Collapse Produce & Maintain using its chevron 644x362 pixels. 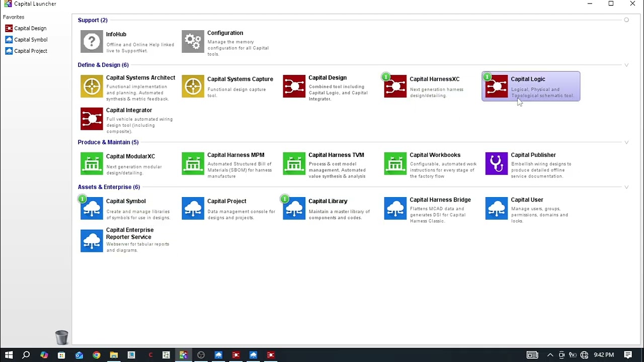point(626,142)
